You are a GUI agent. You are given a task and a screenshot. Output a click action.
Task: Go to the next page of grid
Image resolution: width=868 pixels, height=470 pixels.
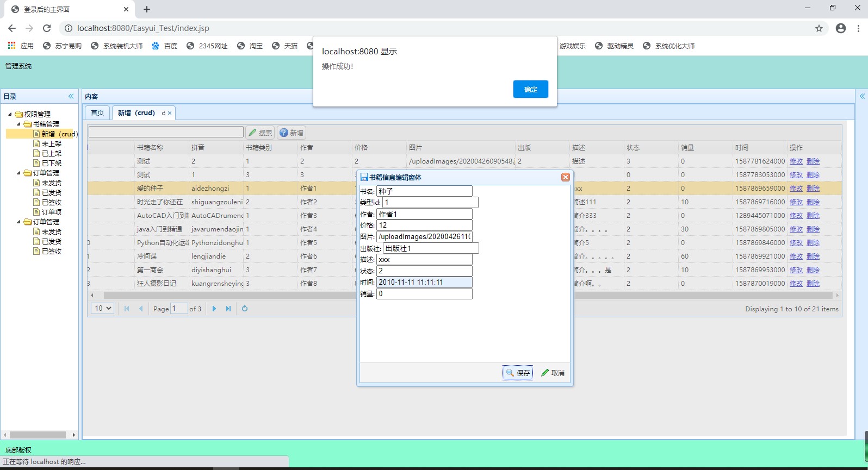(214, 309)
